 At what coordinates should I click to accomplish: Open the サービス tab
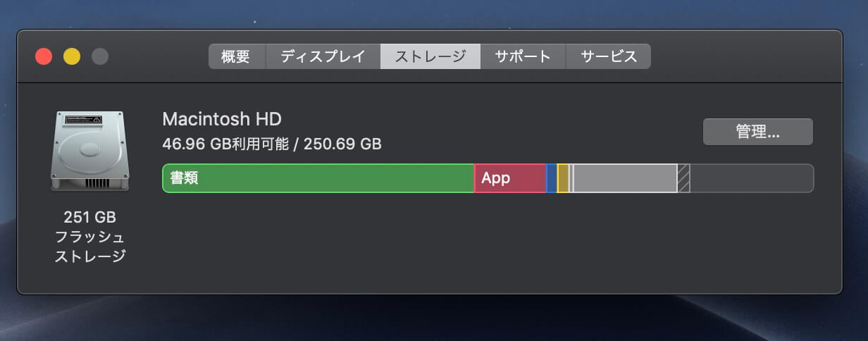[608, 56]
